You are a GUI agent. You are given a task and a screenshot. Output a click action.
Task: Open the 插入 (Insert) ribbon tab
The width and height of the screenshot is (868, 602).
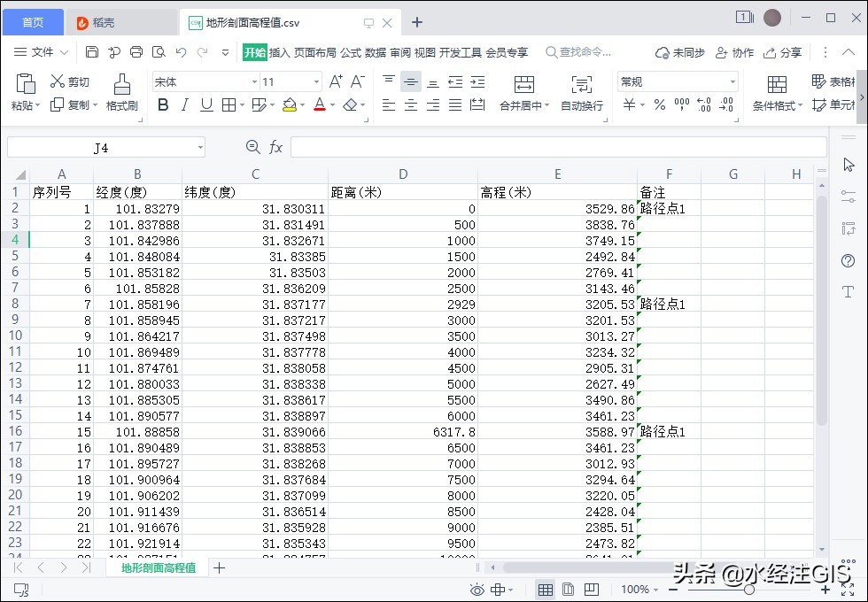click(279, 52)
